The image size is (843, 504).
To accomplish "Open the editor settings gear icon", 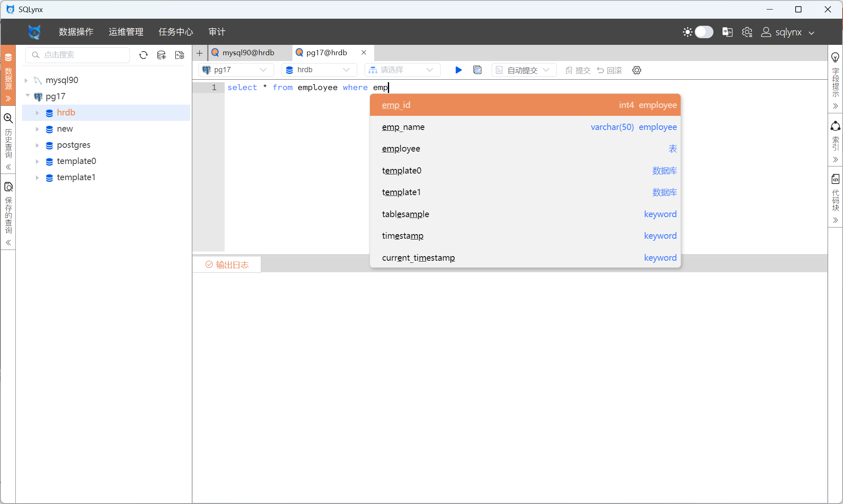I will pos(637,70).
